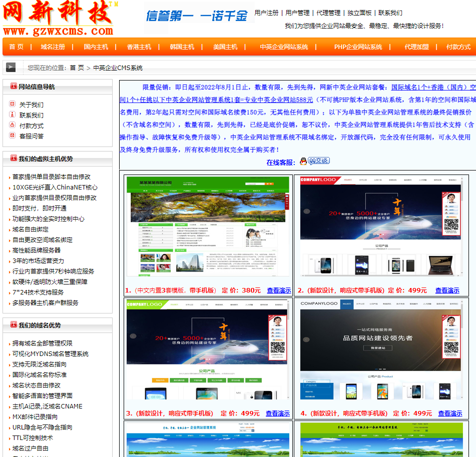The width and height of the screenshot is (476, 457).
Task: Click the QQ penguin icon
Action: click(303, 161)
